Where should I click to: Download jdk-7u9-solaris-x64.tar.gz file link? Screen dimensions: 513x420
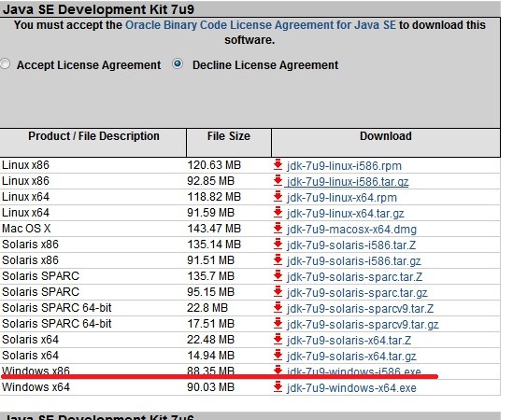click(351, 356)
